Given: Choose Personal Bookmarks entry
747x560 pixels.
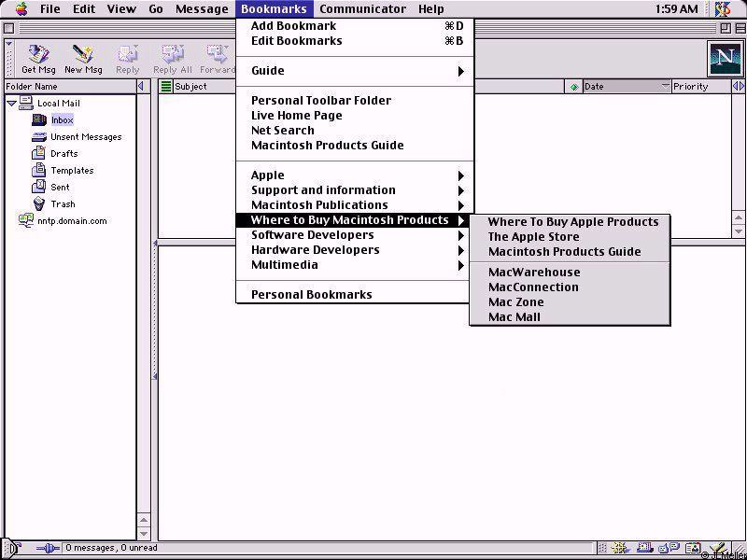Looking at the screenshot, I should (x=355, y=295).
